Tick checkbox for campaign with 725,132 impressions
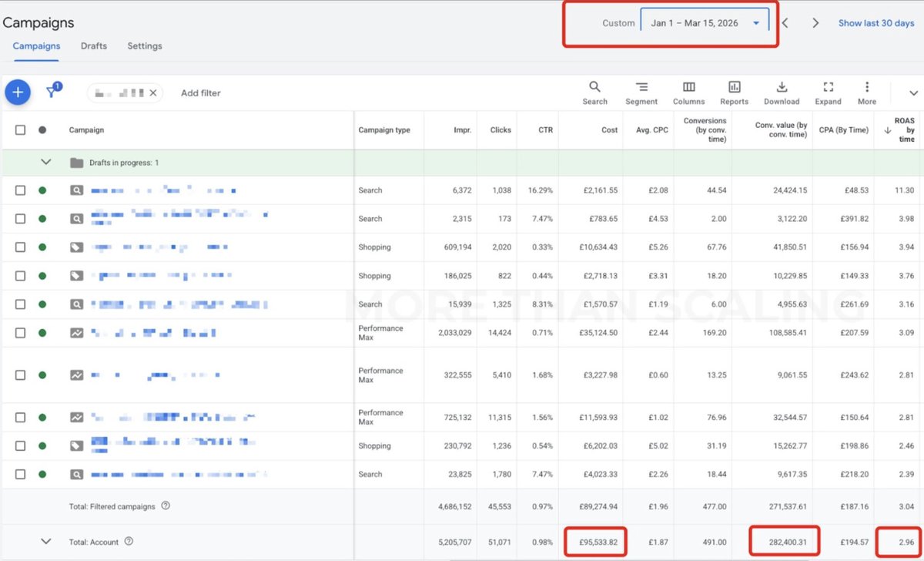This screenshot has height=561, width=924. (20, 417)
